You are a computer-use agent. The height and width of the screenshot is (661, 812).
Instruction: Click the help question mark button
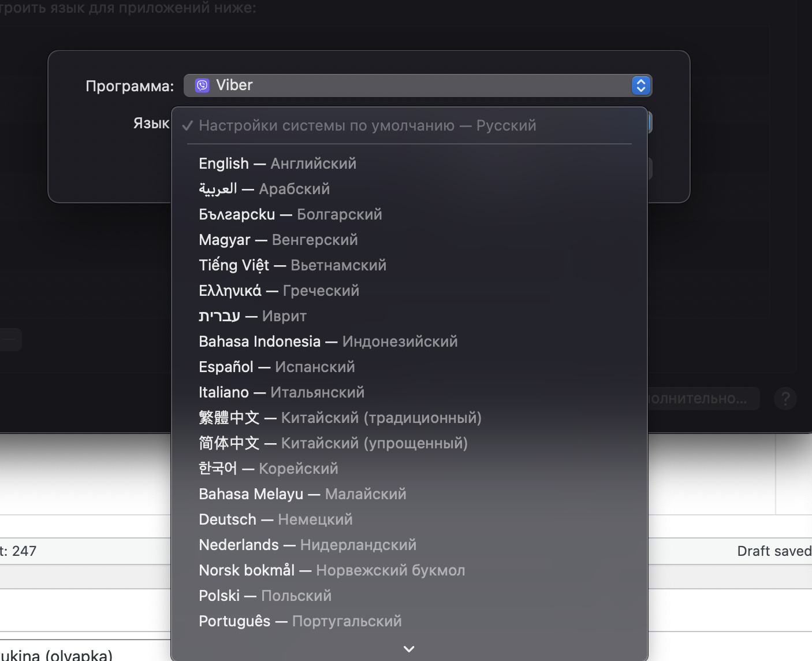pyautogui.click(x=785, y=399)
